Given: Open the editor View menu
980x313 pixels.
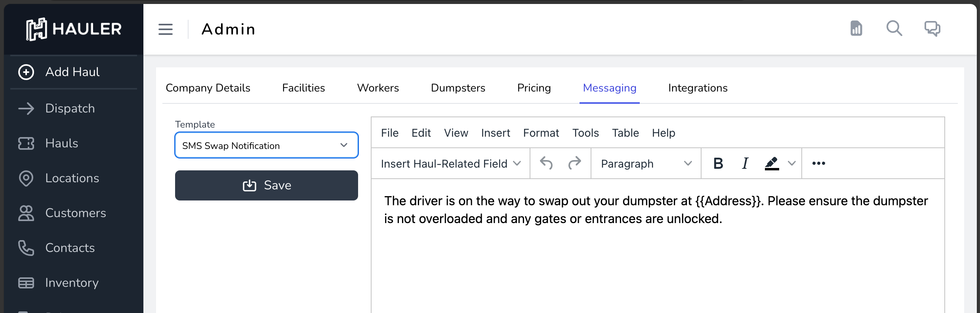Looking at the screenshot, I should [x=456, y=133].
